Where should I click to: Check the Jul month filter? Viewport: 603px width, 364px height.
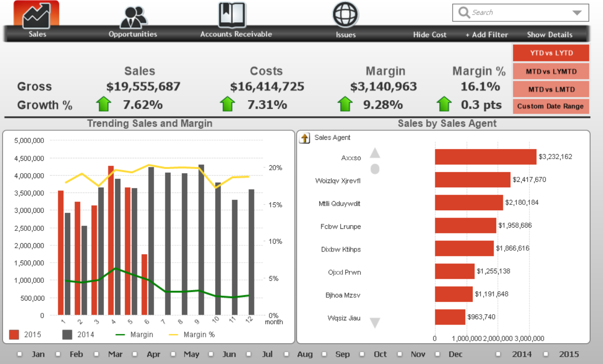248,354
